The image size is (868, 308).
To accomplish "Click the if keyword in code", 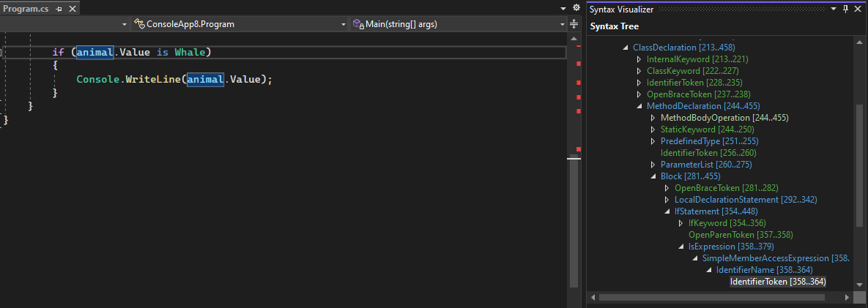I will (x=58, y=52).
